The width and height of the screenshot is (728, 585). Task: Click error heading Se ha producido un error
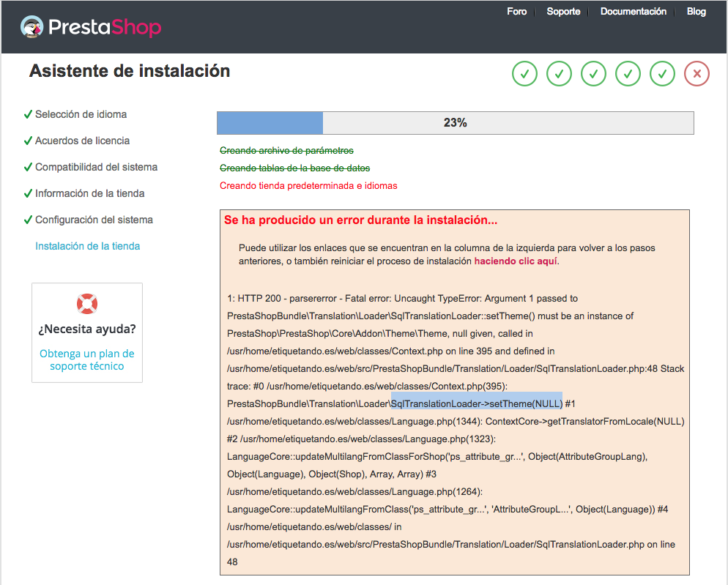360,220
